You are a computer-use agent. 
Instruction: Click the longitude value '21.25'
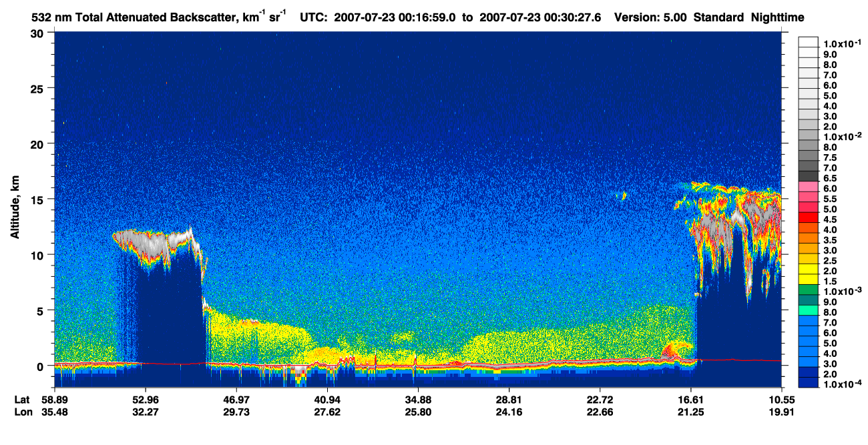tap(691, 412)
